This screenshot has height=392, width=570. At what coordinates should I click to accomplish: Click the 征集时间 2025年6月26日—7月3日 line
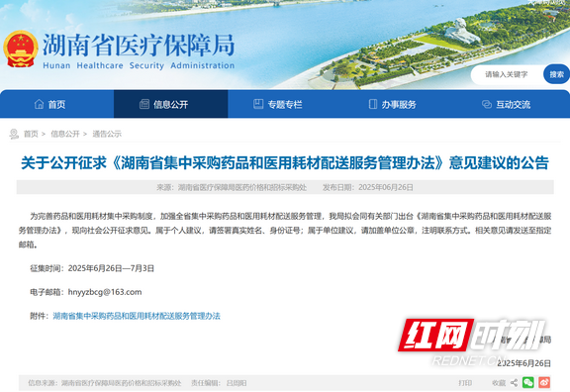92,268
